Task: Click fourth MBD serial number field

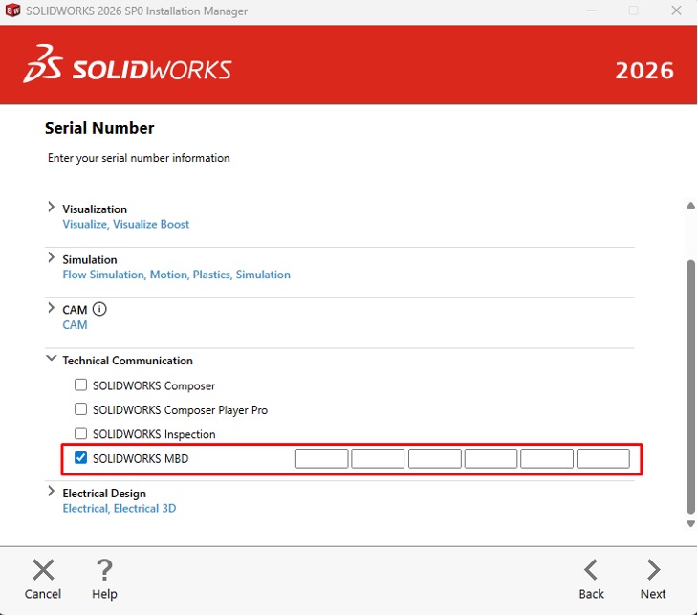Action: 491,459
